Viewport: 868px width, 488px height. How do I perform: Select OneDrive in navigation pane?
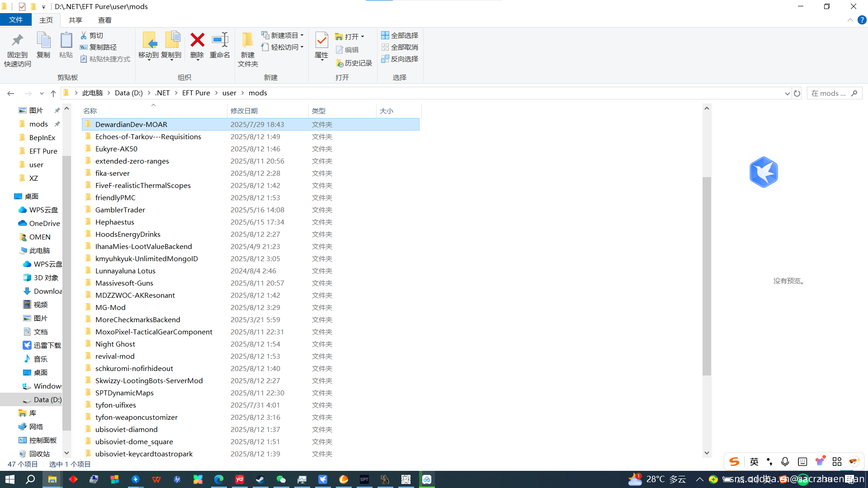[x=39, y=223]
